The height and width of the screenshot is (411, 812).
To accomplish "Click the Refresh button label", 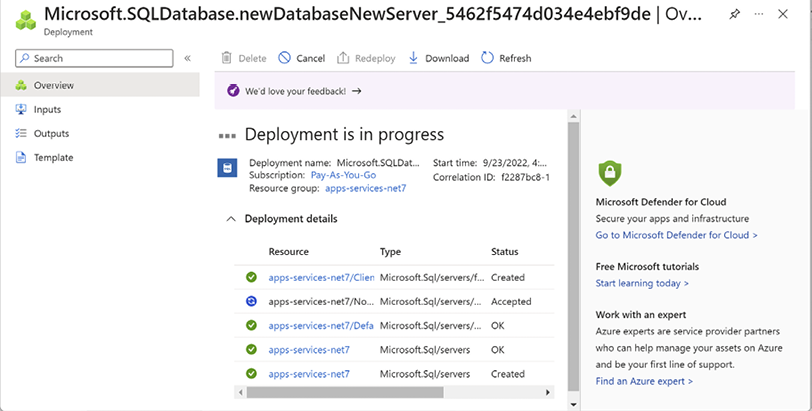I will 515,58.
